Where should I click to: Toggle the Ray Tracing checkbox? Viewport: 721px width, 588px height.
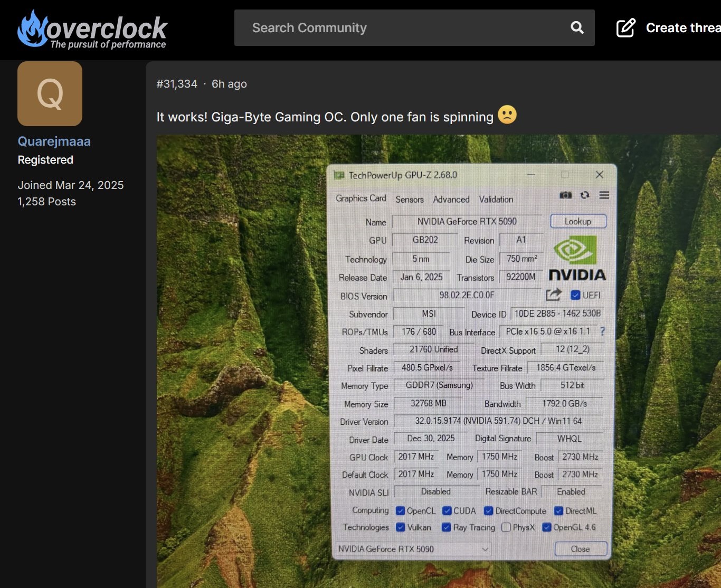click(x=447, y=527)
